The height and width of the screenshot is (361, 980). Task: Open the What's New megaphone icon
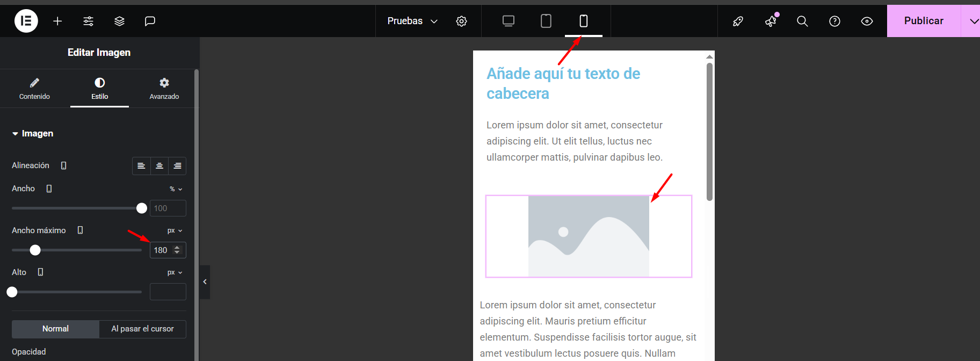771,21
